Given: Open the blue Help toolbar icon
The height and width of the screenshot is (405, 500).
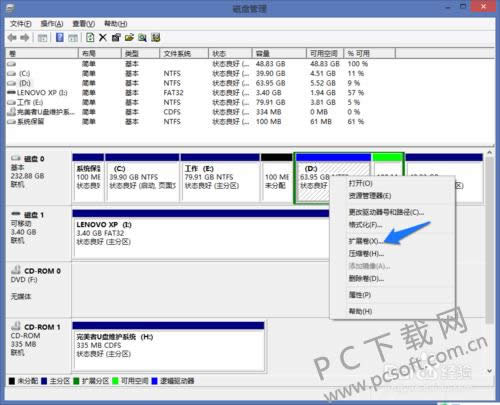Looking at the screenshot, I should [60, 37].
